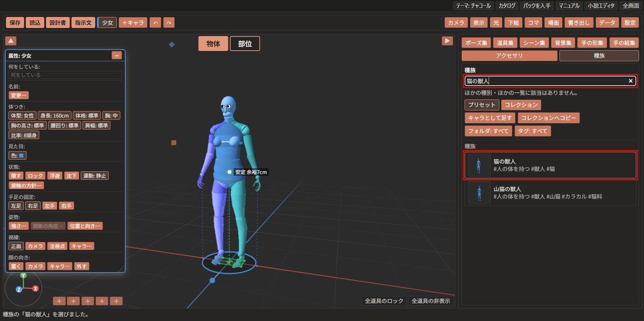
Task: Open the フォルダ: すべて filter
Action: tap(488, 131)
